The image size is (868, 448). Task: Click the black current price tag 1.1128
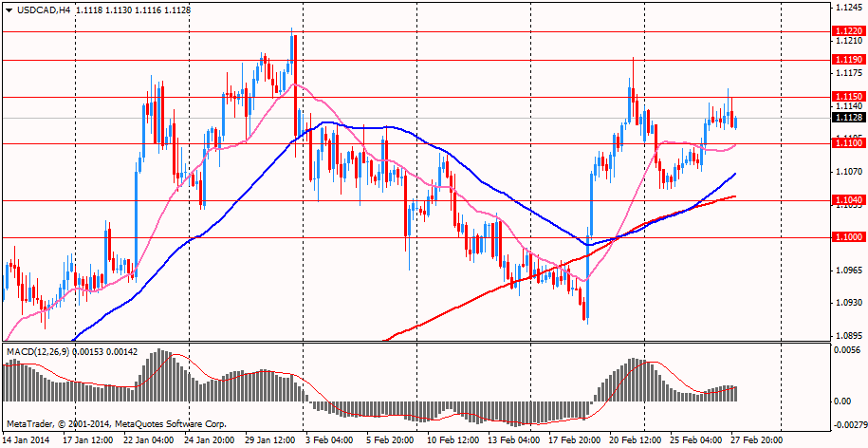click(846, 118)
